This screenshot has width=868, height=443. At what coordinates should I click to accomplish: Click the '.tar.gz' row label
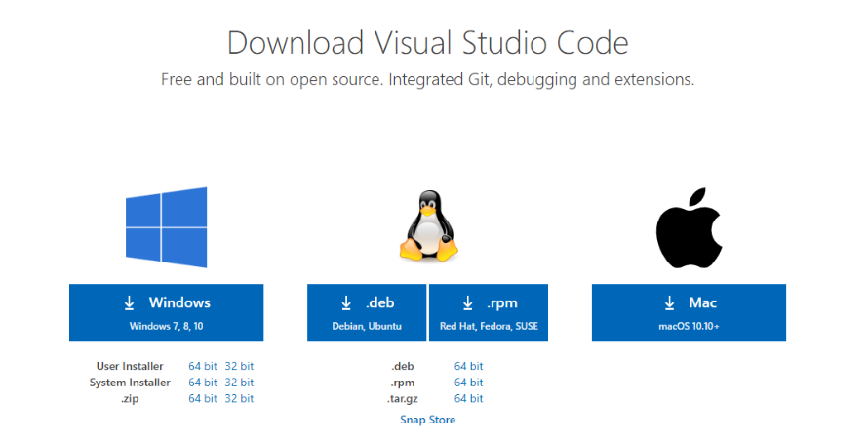click(403, 399)
